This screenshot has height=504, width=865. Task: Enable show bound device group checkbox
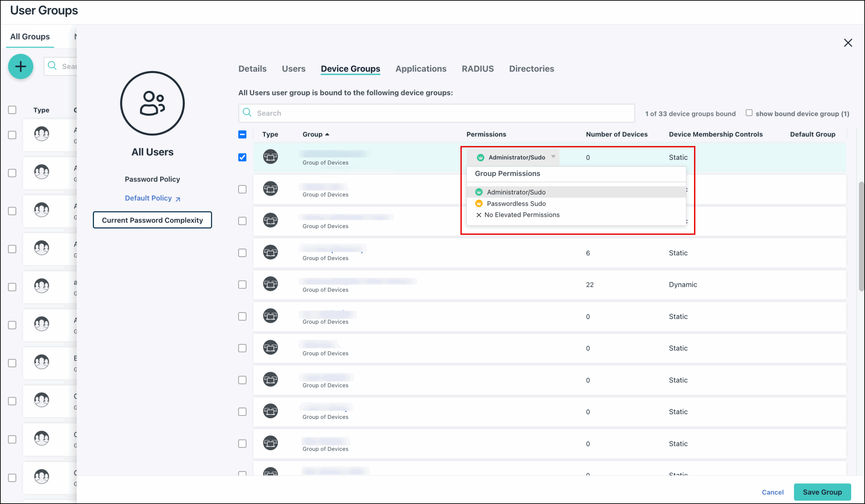(x=749, y=113)
